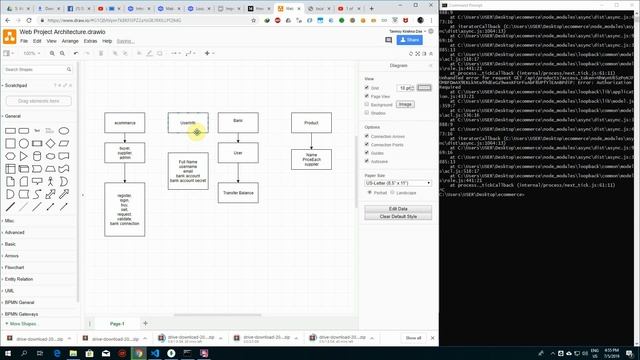Toggle the Autosave checkbox
The image size is (640, 360).
367,161
